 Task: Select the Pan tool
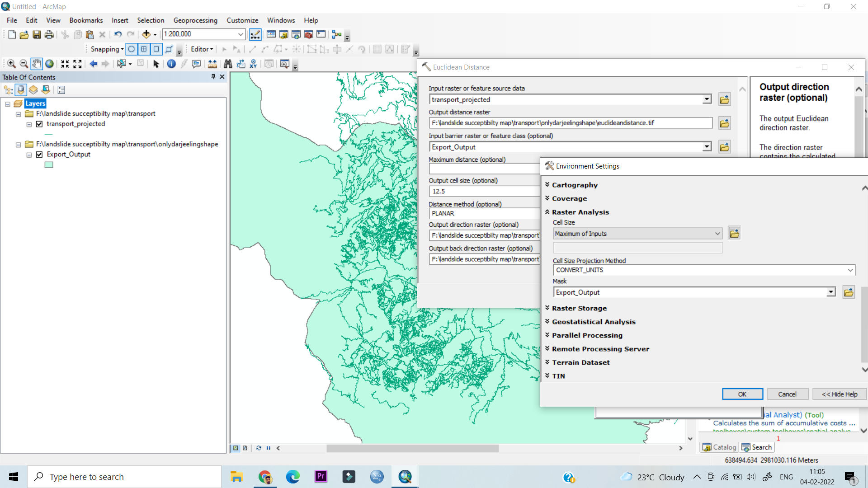pos(37,64)
